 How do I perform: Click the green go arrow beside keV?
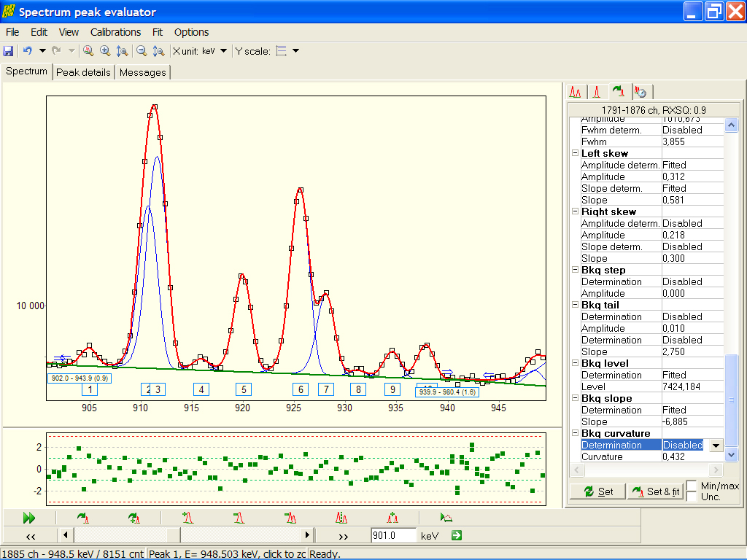pos(457,535)
